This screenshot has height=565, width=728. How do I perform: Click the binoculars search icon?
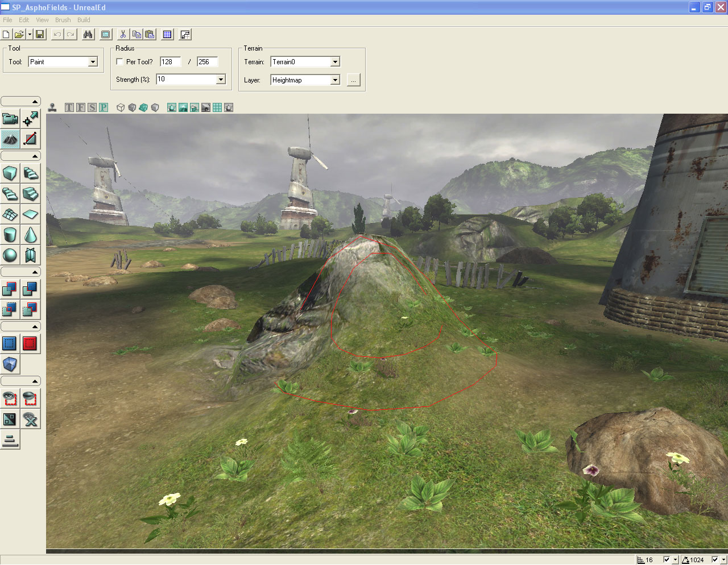pyautogui.click(x=88, y=35)
